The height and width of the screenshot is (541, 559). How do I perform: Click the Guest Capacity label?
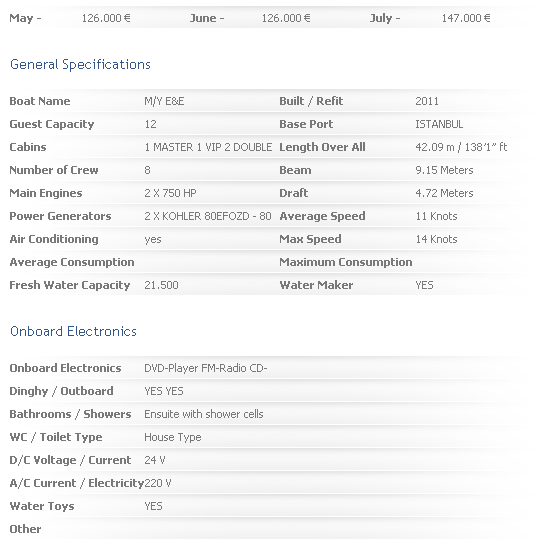[52, 124]
